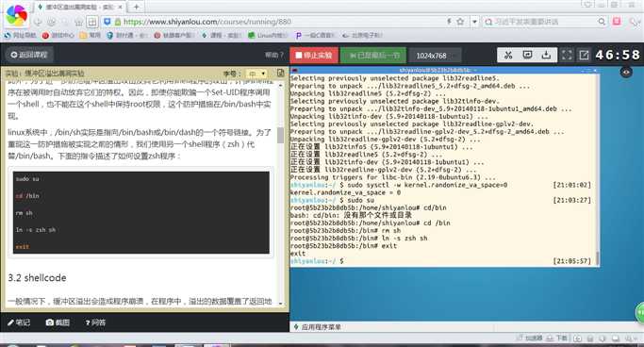Viewport: 644px width, 347px height.
Task: Click the green last-section button
Action: pos(373,55)
